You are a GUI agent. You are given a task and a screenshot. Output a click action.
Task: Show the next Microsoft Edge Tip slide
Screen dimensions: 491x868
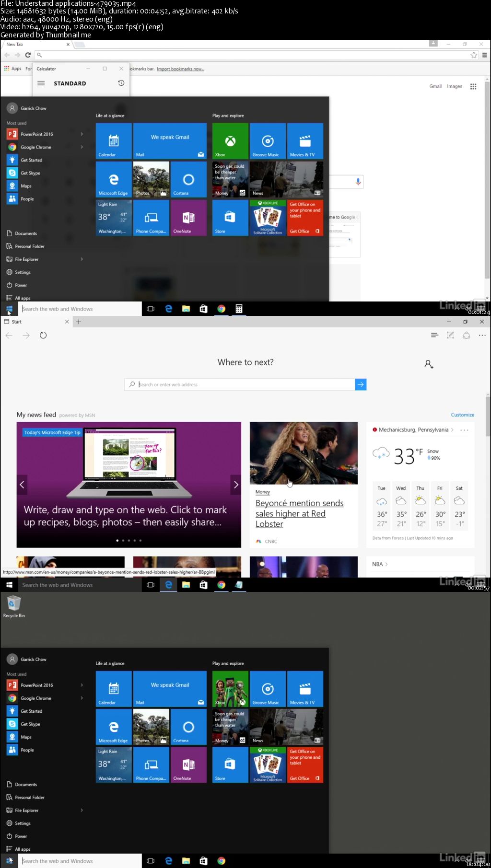click(235, 485)
